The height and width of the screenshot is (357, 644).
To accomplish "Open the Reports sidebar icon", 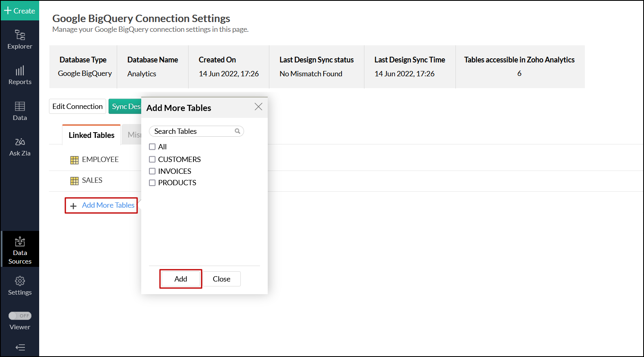I will (20, 71).
